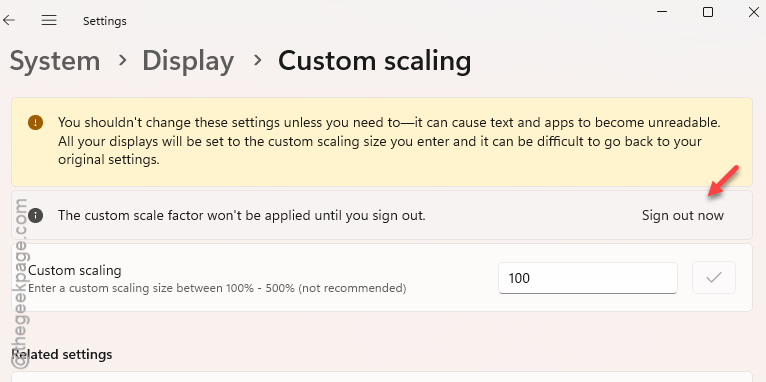766x382 pixels.
Task: Focus the custom scaling value field
Action: click(588, 278)
